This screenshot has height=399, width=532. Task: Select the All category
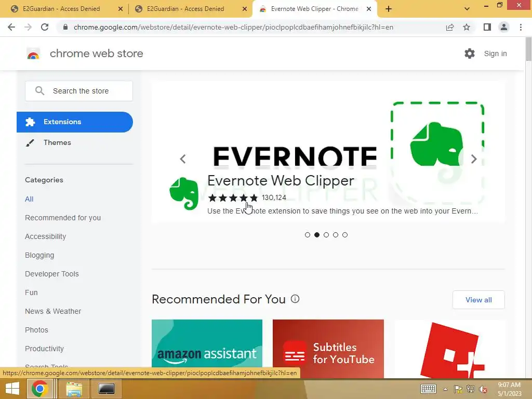click(x=29, y=199)
